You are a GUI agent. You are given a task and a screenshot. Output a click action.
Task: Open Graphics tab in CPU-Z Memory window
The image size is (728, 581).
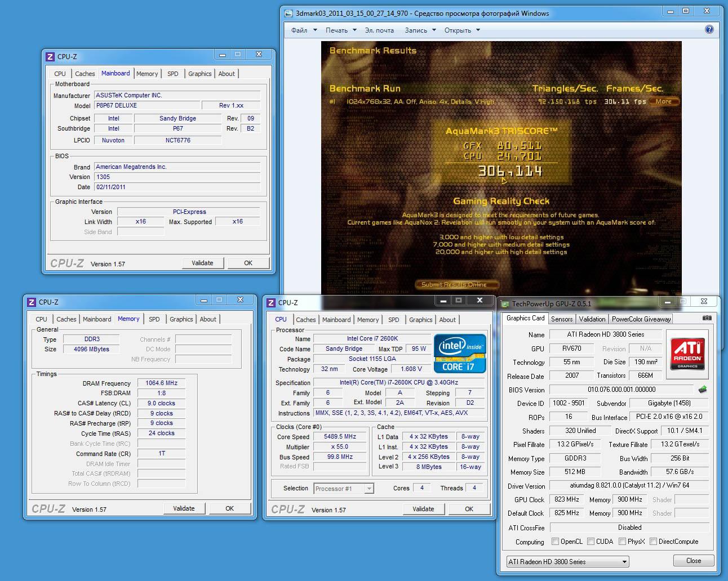[181, 319]
